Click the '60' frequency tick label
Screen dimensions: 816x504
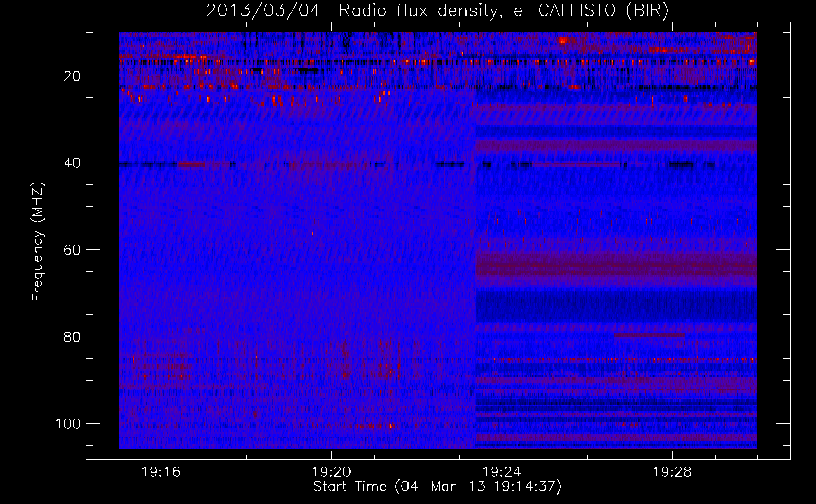pyautogui.click(x=72, y=250)
